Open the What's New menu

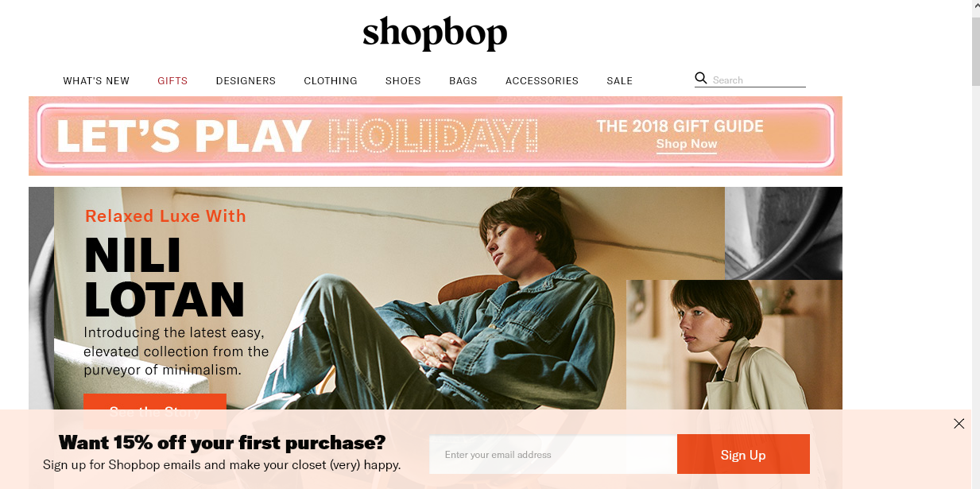pos(96,81)
